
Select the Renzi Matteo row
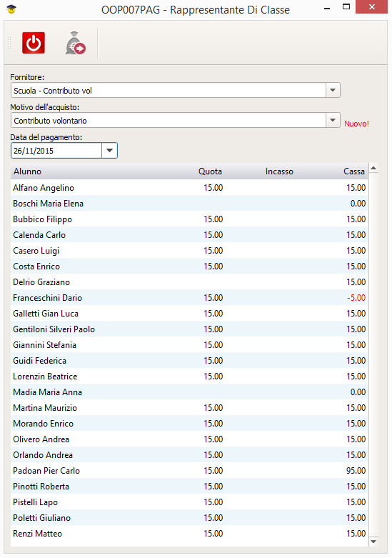(x=189, y=534)
